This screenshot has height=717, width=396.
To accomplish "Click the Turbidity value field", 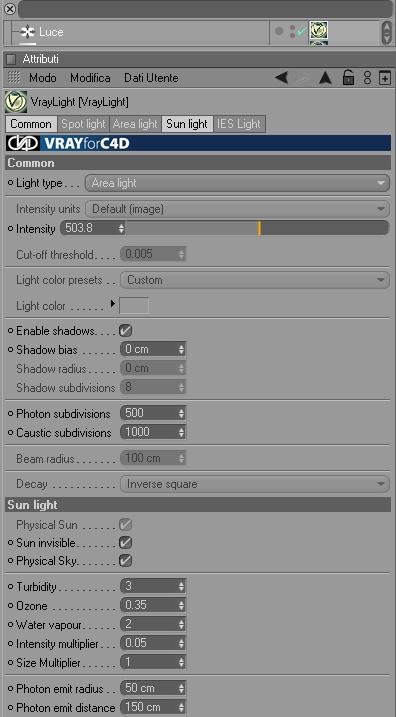I will 153,586.
